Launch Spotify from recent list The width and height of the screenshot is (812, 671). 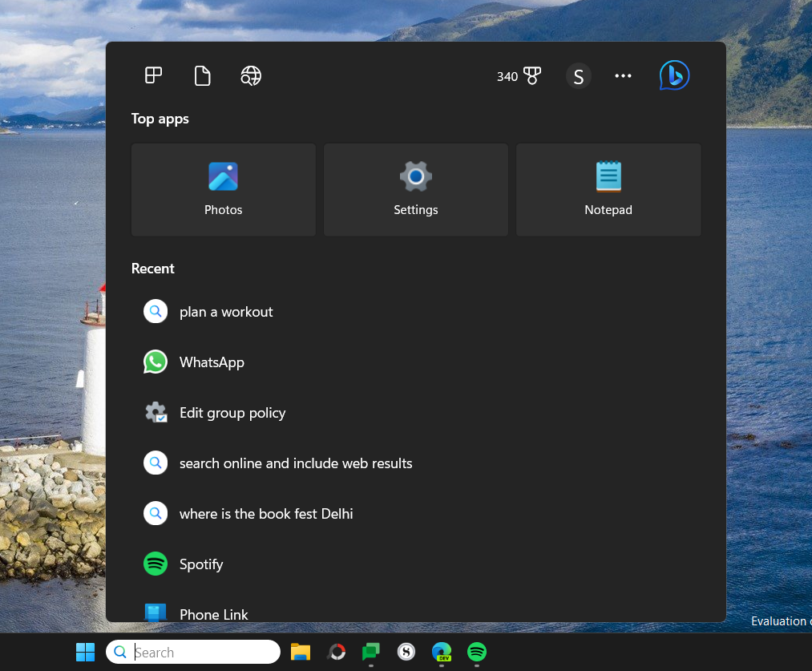click(x=201, y=564)
